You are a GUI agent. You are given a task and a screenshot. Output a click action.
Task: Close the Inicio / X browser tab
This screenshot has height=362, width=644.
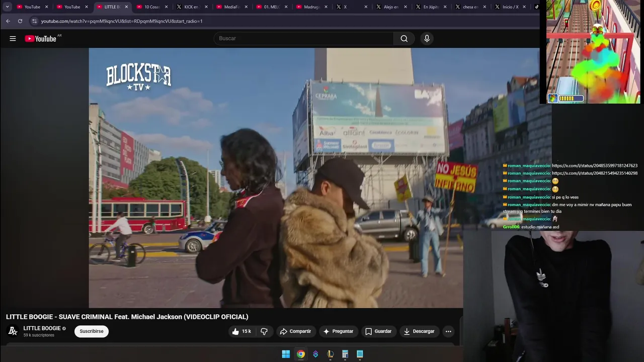[524, 7]
